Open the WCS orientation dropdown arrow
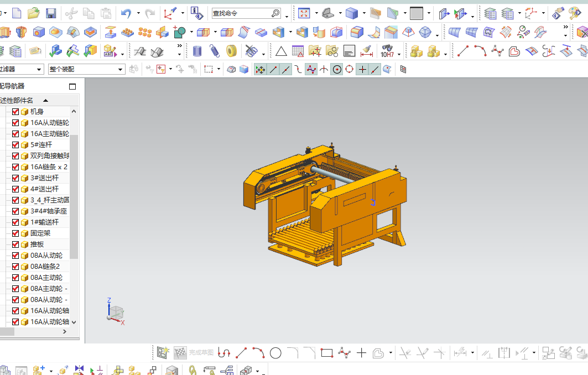Screen dimensions: 588x375 click(x=183, y=13)
